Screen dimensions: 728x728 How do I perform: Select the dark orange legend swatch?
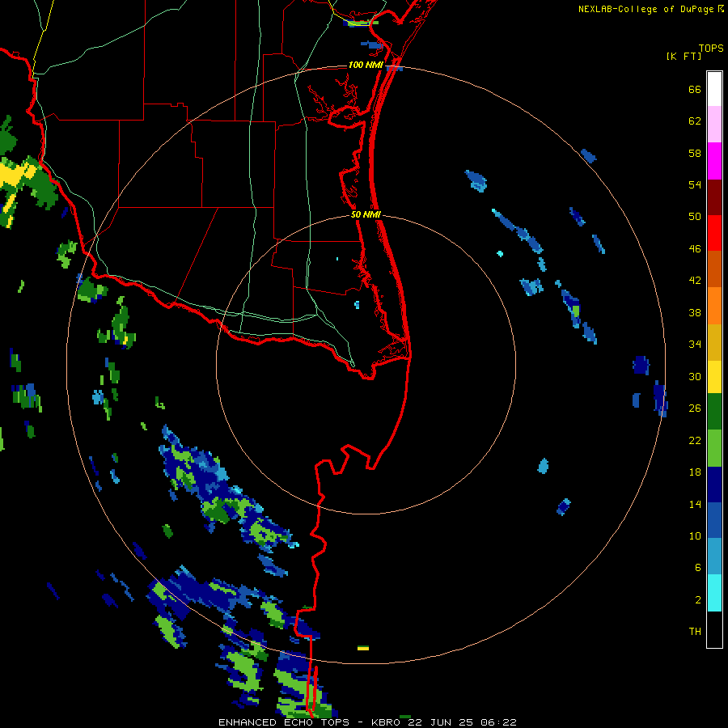pos(714,269)
